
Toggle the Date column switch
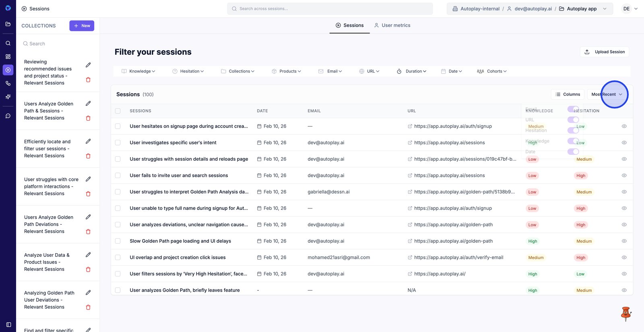573,152
